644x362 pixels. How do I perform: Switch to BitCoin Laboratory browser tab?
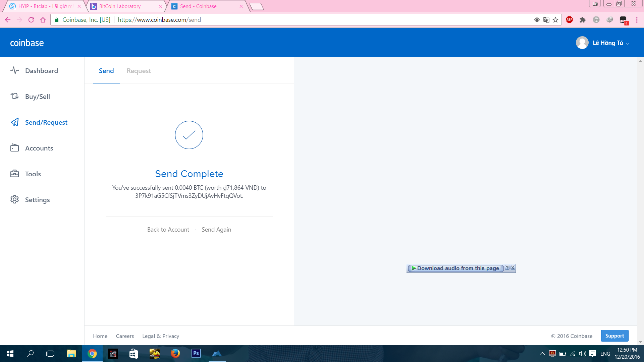click(120, 6)
